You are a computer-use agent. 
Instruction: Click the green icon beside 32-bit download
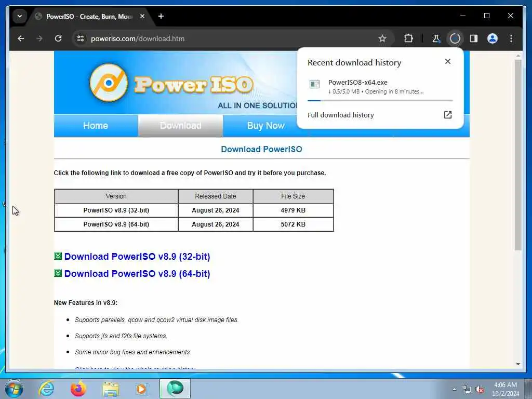58,256
